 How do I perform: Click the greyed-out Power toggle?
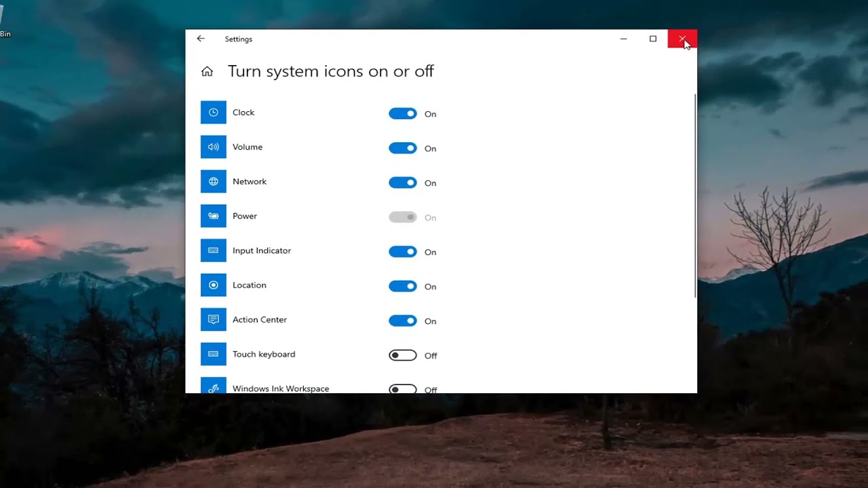tap(403, 217)
